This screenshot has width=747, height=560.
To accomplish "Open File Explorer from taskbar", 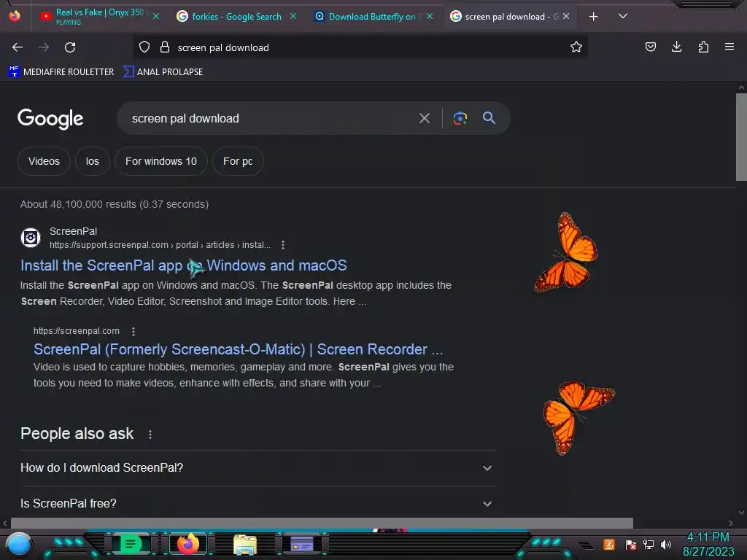I will tap(245, 544).
